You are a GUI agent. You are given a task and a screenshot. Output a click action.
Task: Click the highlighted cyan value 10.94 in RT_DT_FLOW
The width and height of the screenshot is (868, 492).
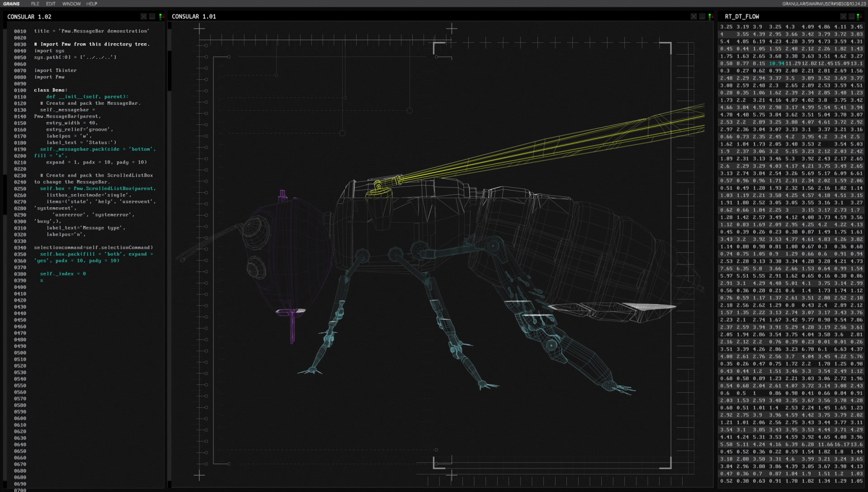pyautogui.click(x=777, y=64)
